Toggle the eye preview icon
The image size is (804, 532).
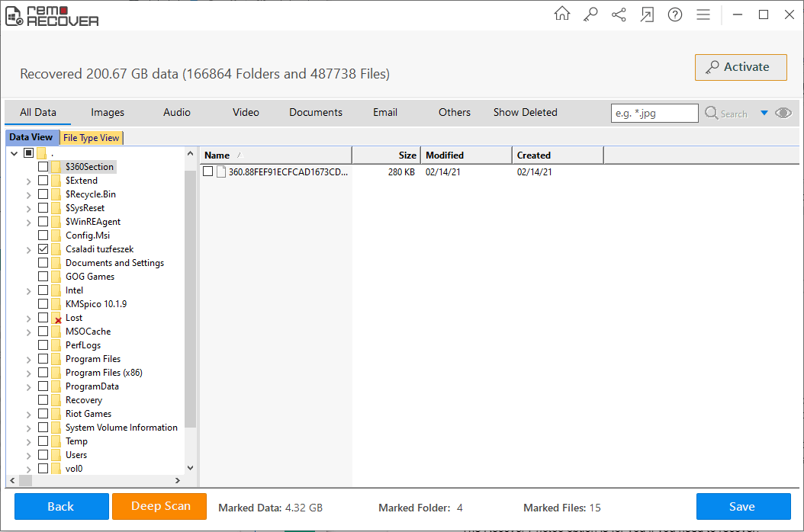pyautogui.click(x=783, y=113)
